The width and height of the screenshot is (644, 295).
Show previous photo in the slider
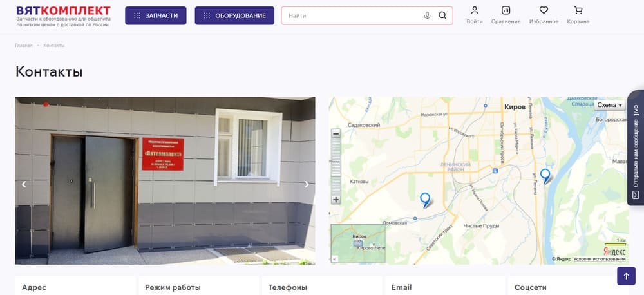[24, 184]
